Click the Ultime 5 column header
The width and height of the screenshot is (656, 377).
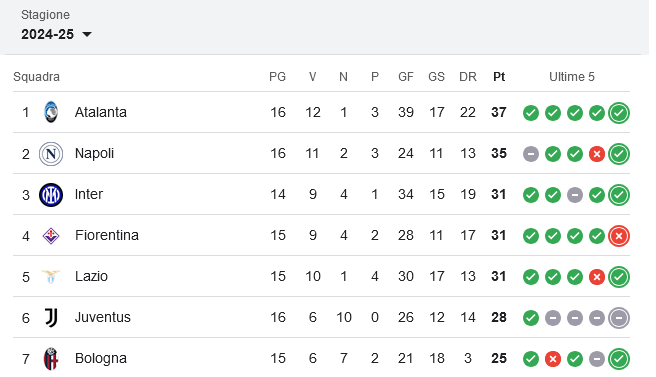coord(571,77)
